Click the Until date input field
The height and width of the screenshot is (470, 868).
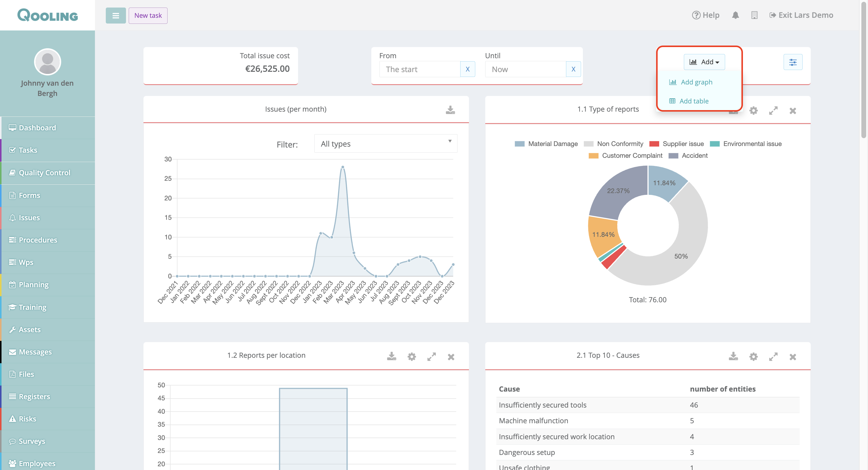coord(525,69)
